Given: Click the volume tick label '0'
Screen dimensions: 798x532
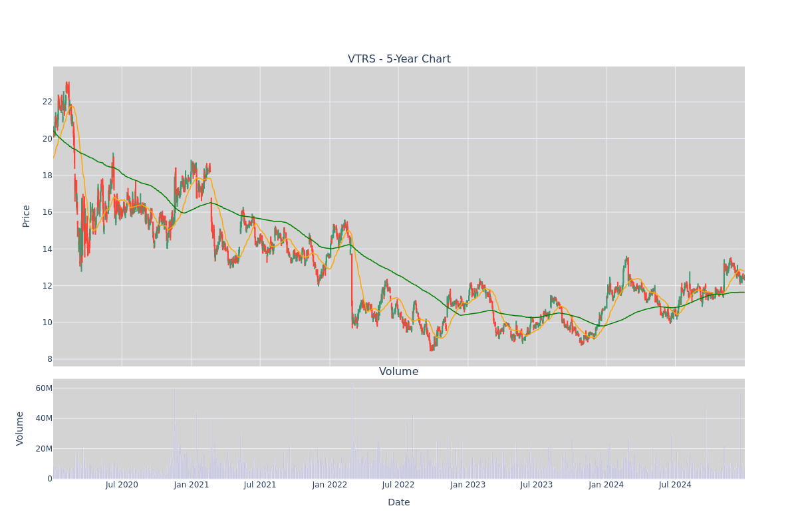Looking at the screenshot, I should coord(50,479).
